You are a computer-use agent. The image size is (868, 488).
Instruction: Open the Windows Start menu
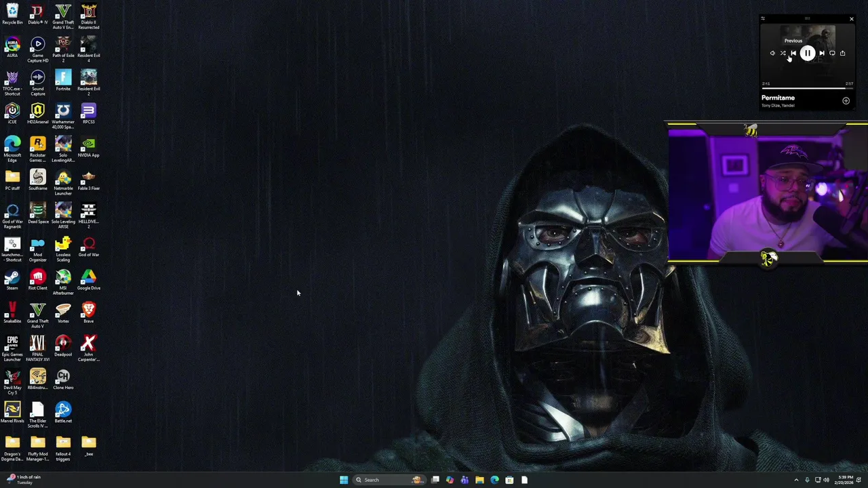click(344, 480)
